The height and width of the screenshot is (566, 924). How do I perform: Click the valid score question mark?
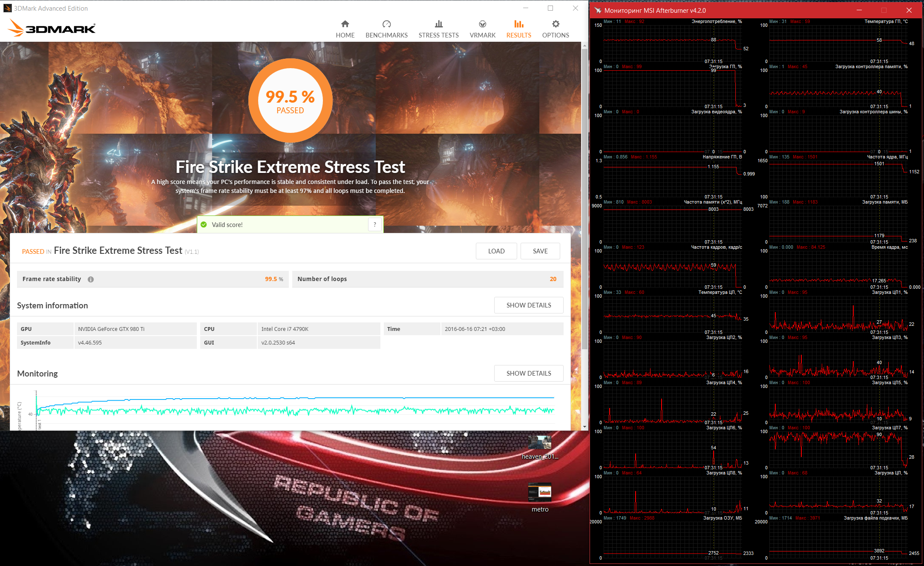click(x=375, y=224)
